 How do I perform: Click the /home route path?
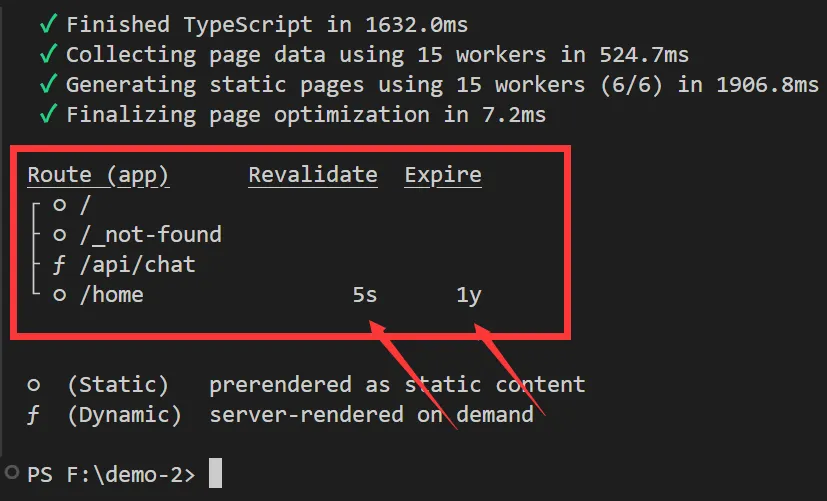(110, 295)
